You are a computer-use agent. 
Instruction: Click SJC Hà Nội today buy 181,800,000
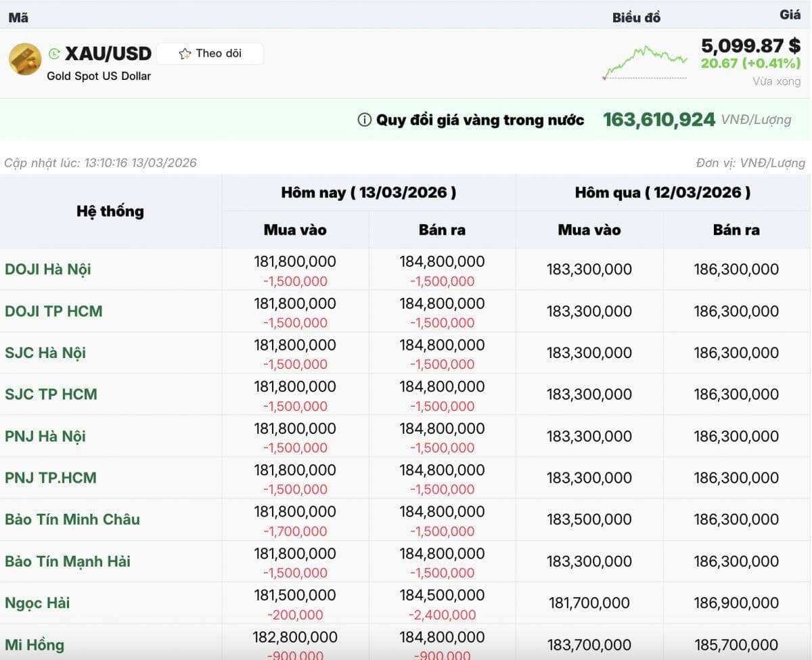pos(295,345)
